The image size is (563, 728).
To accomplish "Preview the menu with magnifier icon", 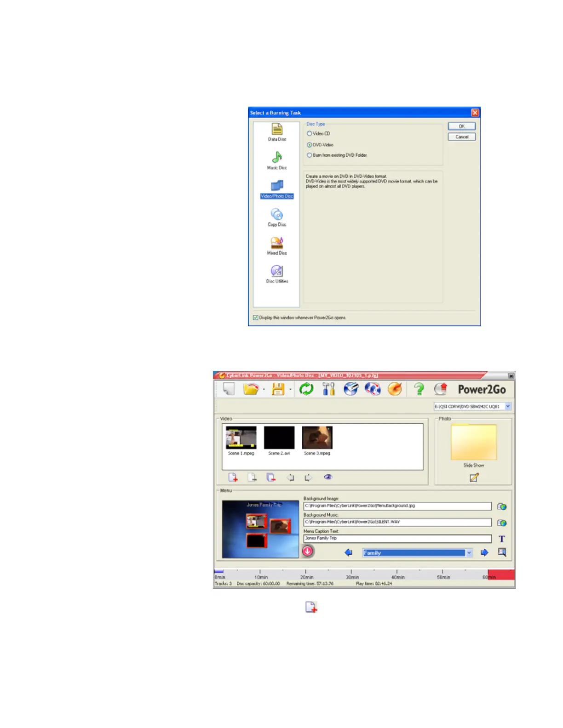I will coord(502,552).
